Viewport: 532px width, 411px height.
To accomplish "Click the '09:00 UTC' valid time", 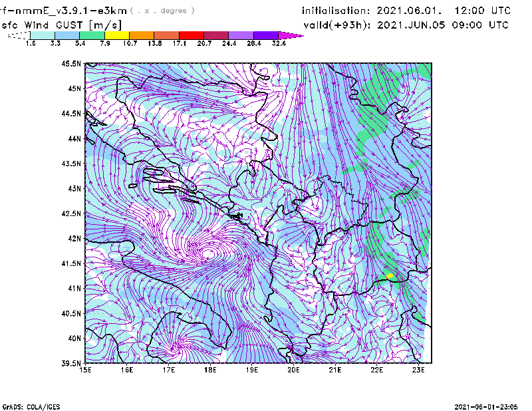I will pos(480,25).
